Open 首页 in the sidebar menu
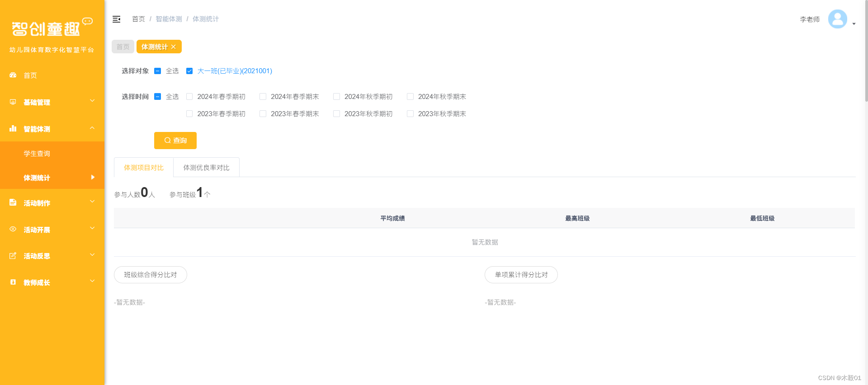Viewport: 868px width, 385px height. (x=52, y=75)
